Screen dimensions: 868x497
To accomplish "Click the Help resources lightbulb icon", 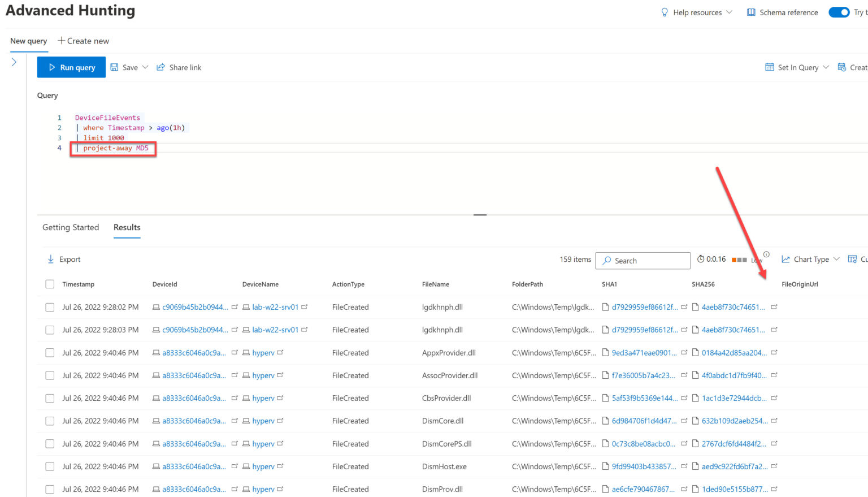I will point(665,12).
